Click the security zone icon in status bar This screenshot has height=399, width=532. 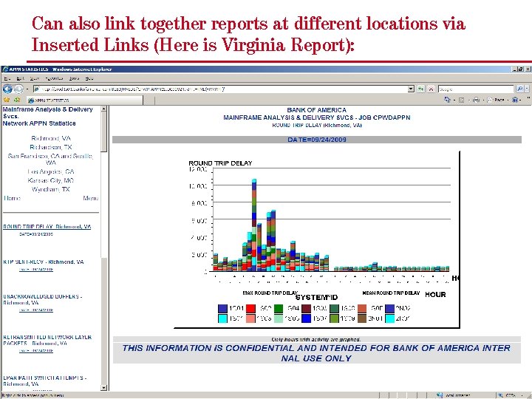(440, 395)
